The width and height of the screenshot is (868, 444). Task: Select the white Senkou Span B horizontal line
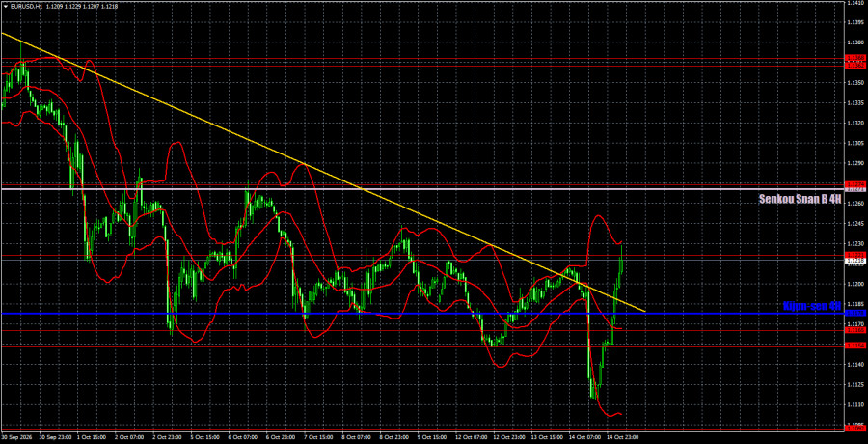coord(421,189)
